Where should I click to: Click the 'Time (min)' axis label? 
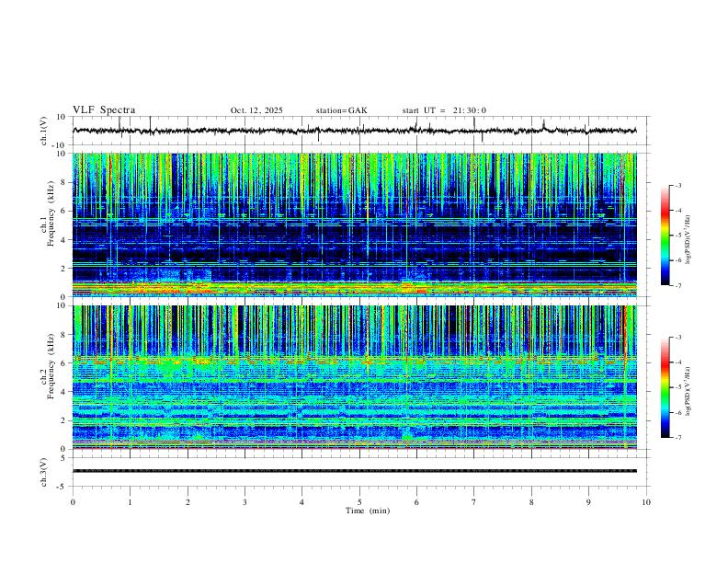[368, 511]
